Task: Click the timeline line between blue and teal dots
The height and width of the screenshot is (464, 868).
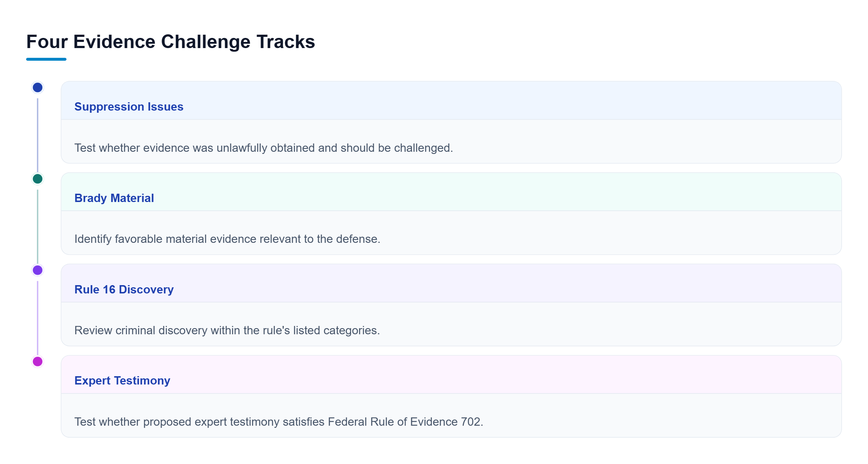Action: [38, 135]
